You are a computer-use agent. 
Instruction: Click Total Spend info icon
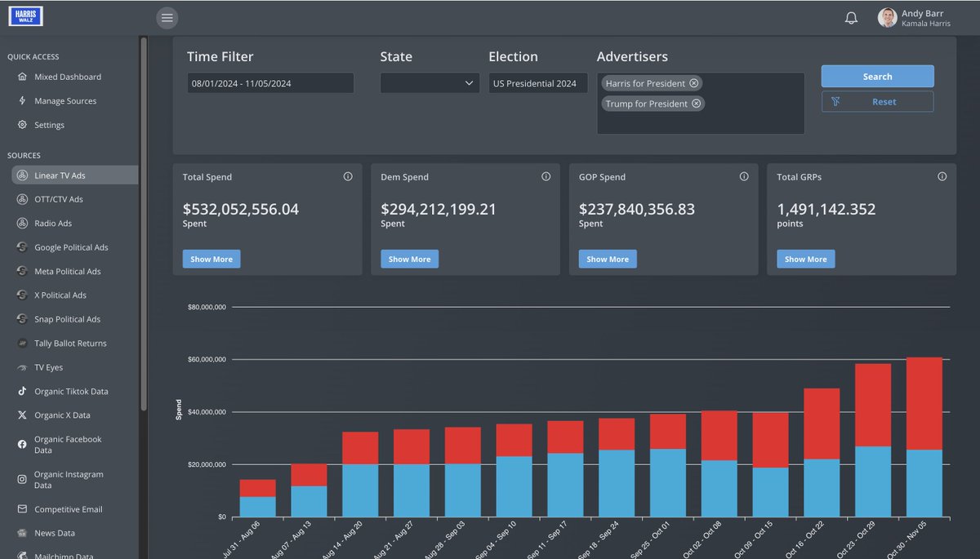[348, 176]
